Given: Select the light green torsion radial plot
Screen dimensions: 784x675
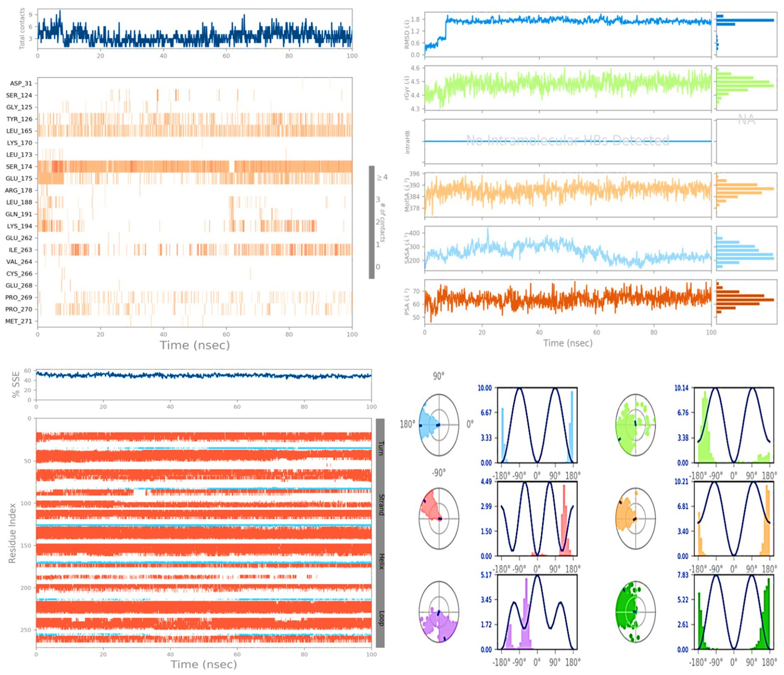Looking at the screenshot, I should pos(635,425).
